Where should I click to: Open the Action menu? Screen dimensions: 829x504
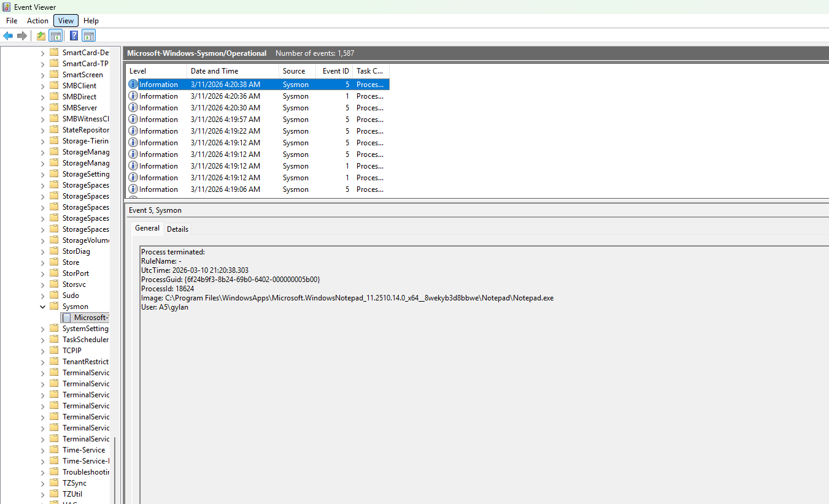(37, 21)
